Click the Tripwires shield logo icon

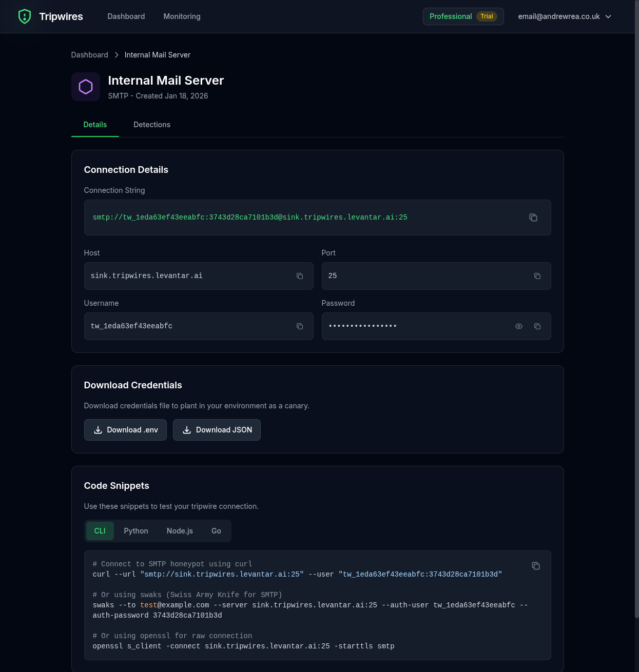(25, 16)
